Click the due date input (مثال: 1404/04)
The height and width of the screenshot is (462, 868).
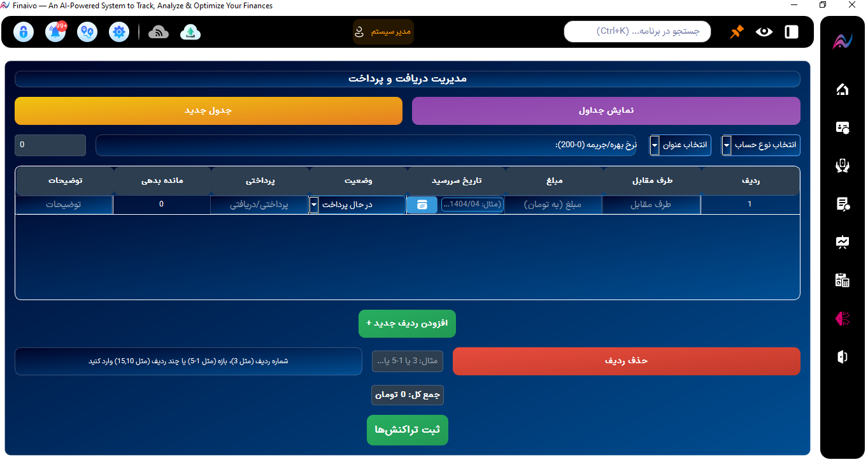click(x=472, y=205)
